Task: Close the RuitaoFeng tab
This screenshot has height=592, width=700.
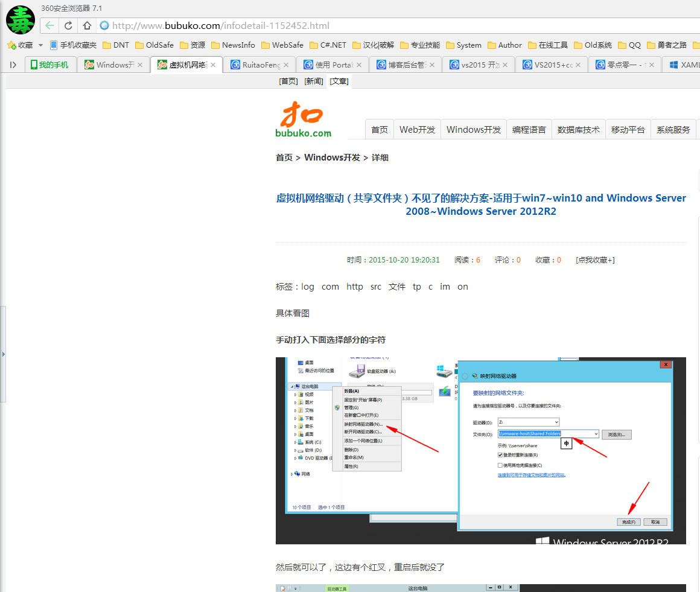Action: click(x=286, y=65)
